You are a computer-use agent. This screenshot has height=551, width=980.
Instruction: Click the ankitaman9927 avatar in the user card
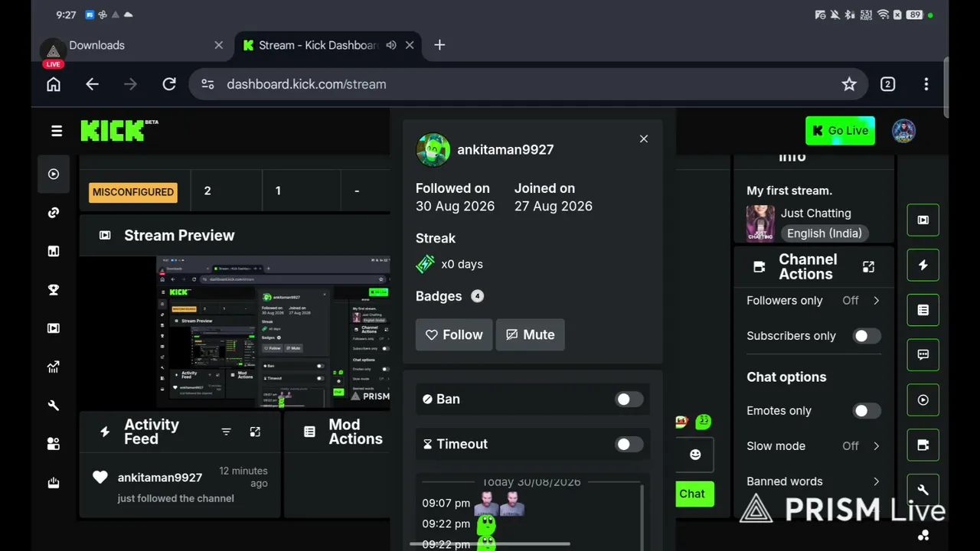click(x=433, y=150)
